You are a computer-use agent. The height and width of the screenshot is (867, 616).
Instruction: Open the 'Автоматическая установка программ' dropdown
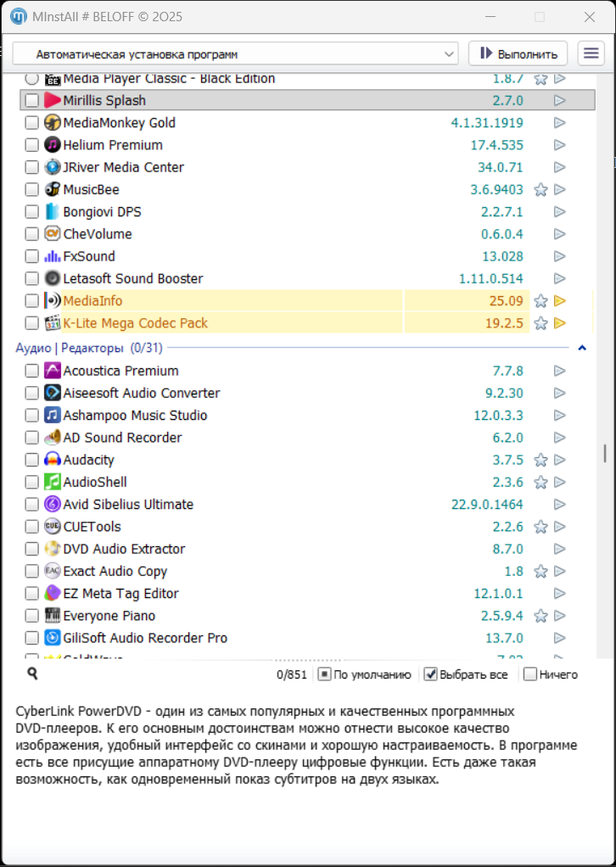[x=236, y=53]
